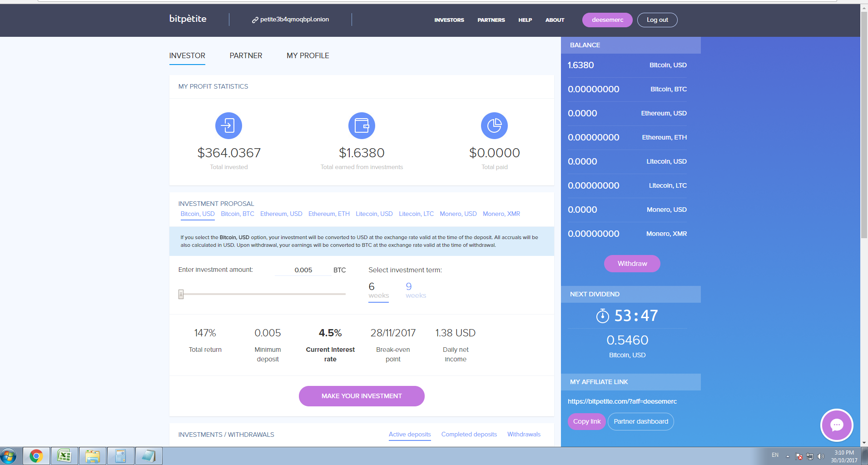Screen dimensions: 868x465
Task: Click the 147% Total return value
Action: click(205, 333)
